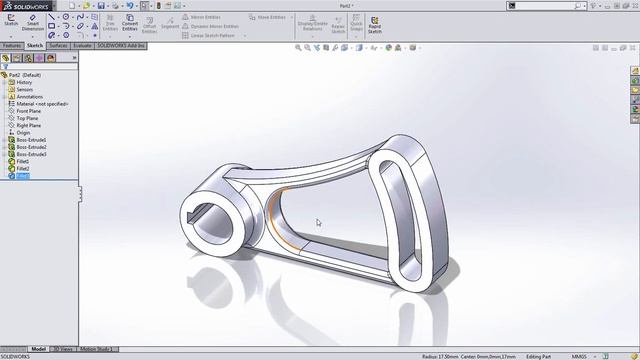
Task: Pick the Line sketch tool
Action: click(x=51, y=17)
